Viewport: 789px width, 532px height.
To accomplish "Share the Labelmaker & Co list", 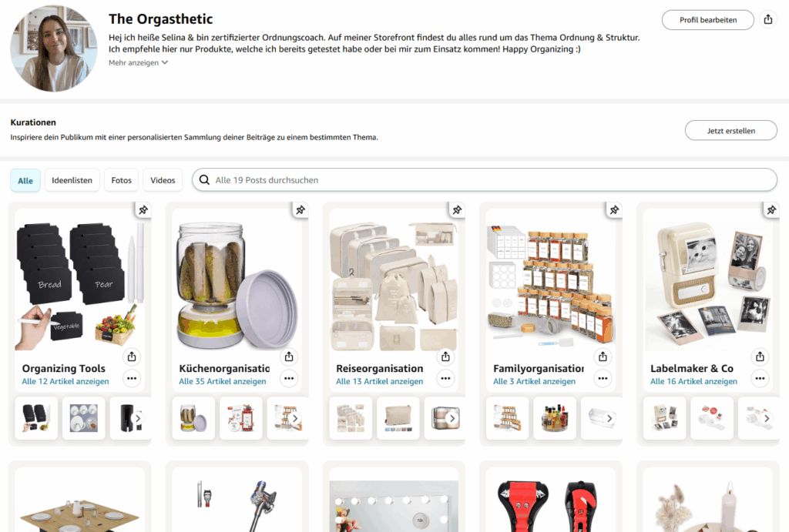I will pos(760,356).
